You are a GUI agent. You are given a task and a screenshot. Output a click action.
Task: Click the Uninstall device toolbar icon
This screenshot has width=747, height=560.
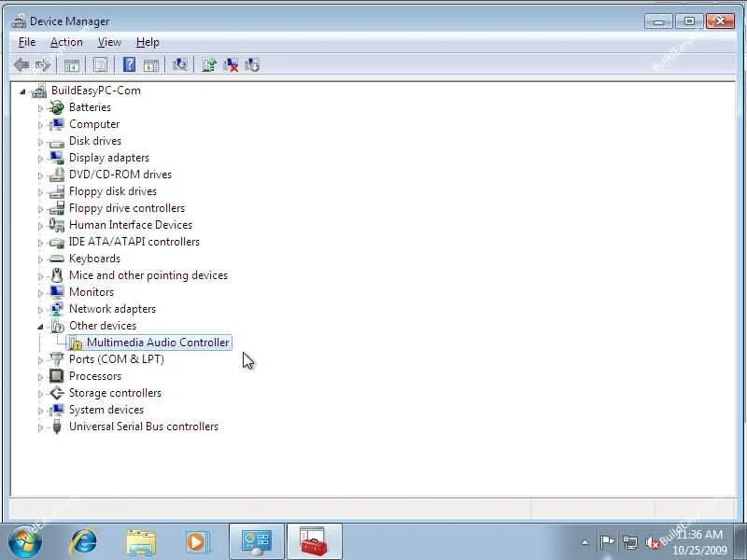pyautogui.click(x=232, y=64)
